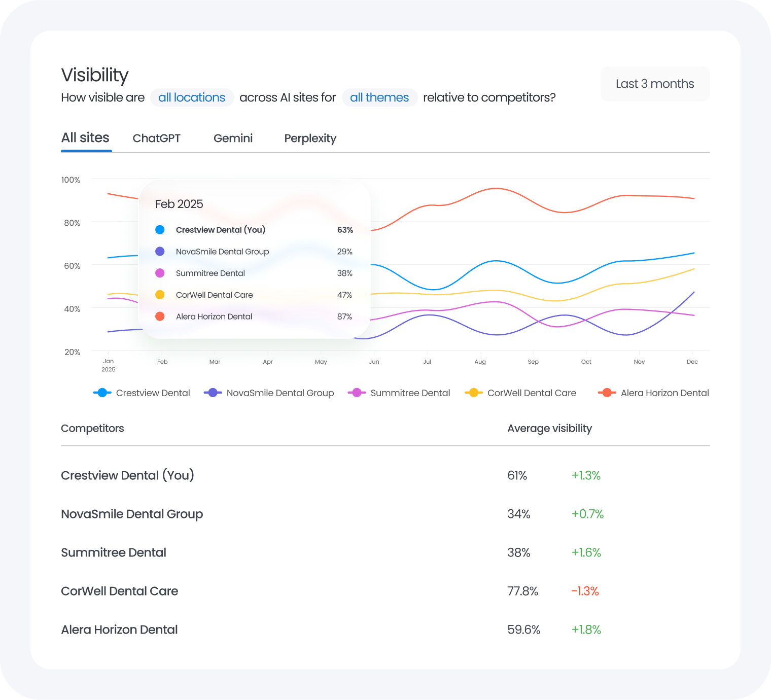The width and height of the screenshot is (771, 700).
Task: Select the Gemini tab
Action: click(233, 138)
